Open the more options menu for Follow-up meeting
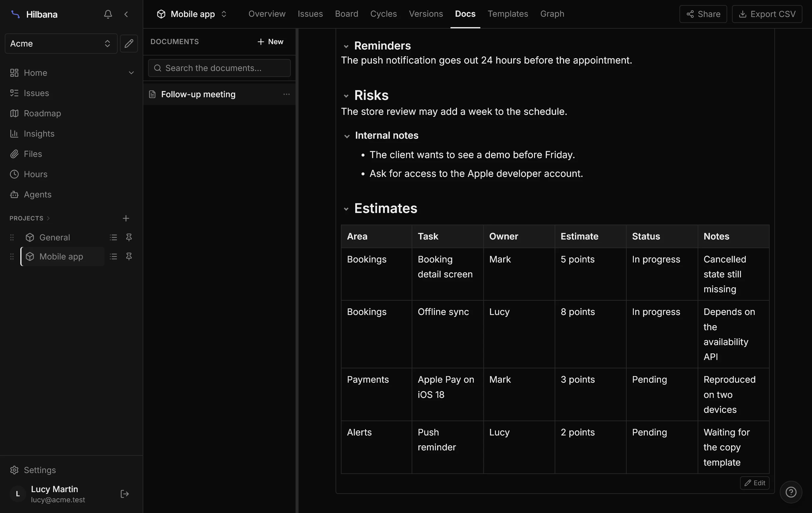The height and width of the screenshot is (513, 812). (x=286, y=94)
